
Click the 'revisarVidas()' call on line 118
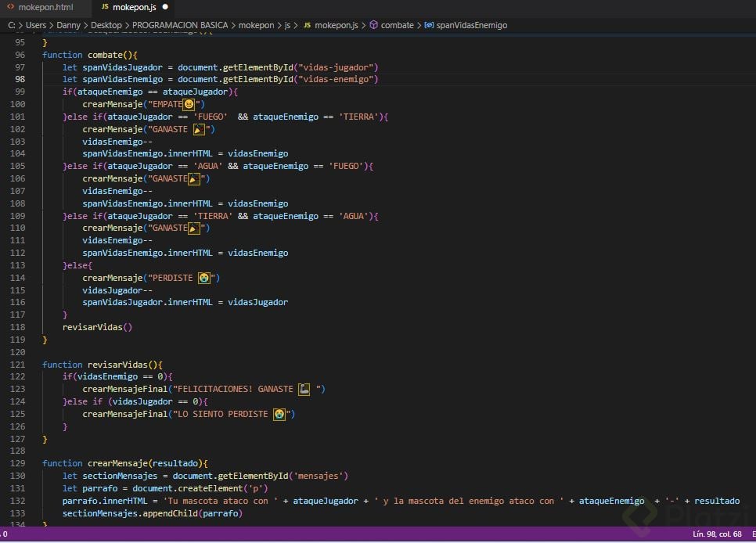tap(97, 327)
